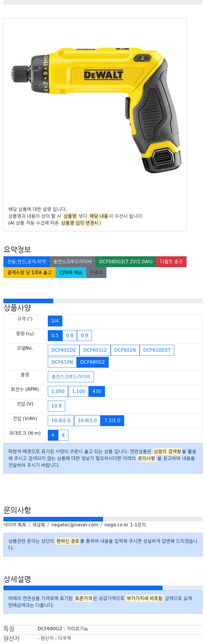Viewport: 206px width, 644px height.
Task: Select the 디월트 충전 red tag
Action: pos(171,262)
